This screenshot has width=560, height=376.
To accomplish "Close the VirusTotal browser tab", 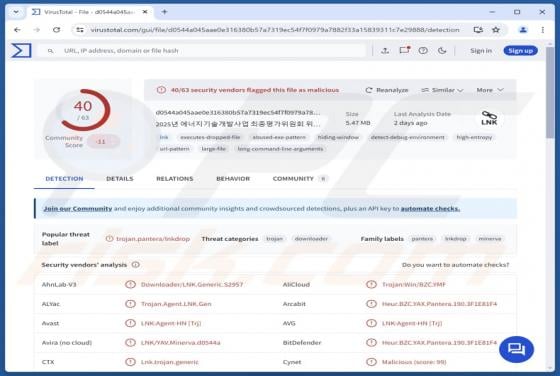I will 145,12.
